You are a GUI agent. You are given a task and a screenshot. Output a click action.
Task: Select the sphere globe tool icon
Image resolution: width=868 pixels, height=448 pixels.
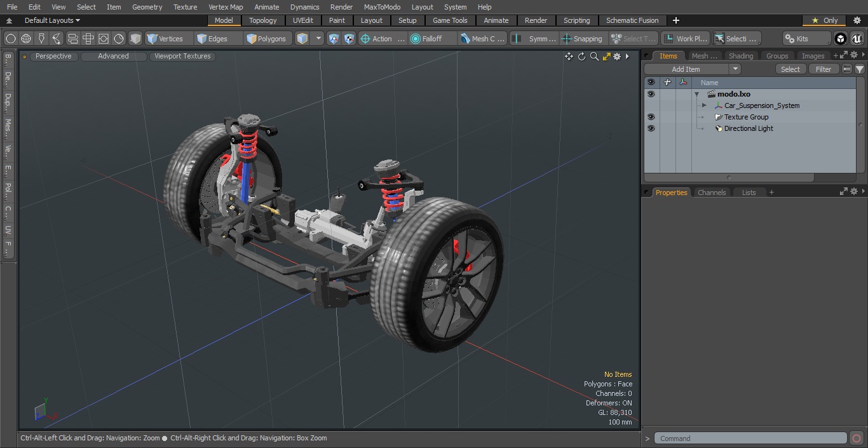(x=26, y=39)
